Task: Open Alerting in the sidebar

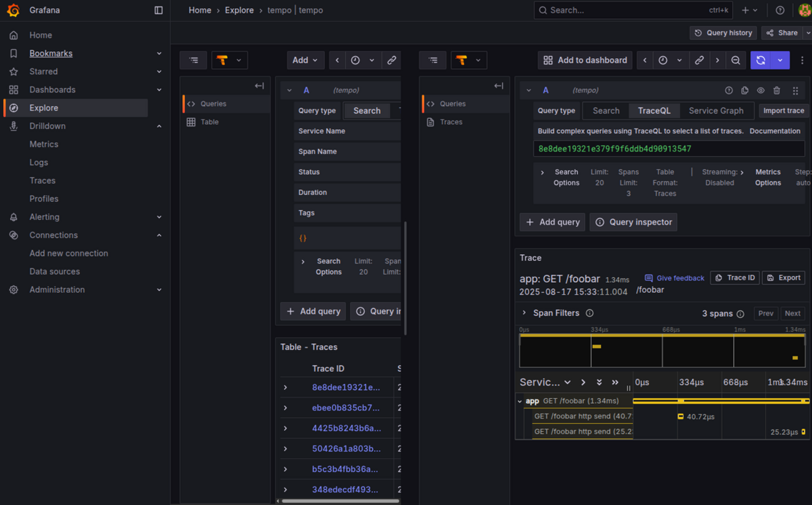Action: (44, 217)
